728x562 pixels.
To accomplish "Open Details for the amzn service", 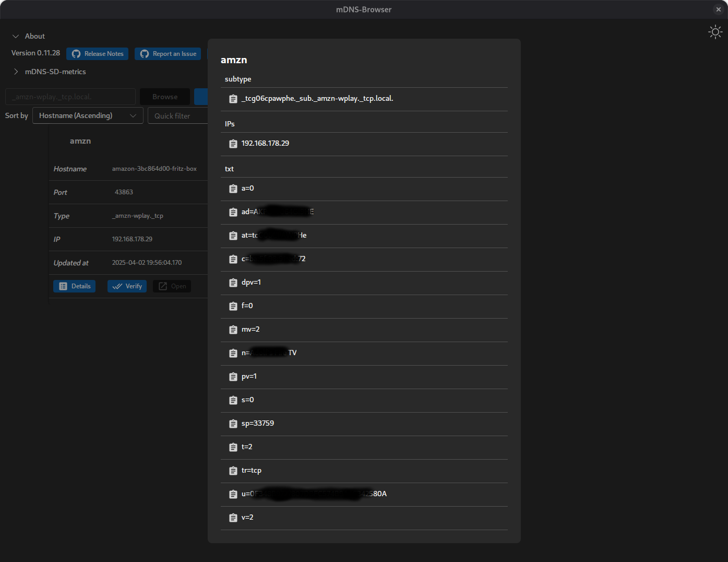I will point(75,286).
